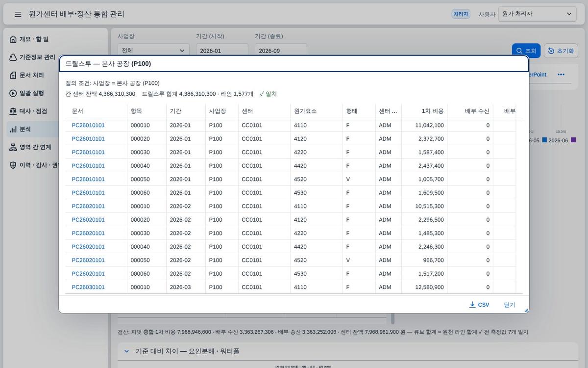The width and height of the screenshot is (588, 368).
Task: Click the home icon beside 개요
Action: click(x=13, y=39)
